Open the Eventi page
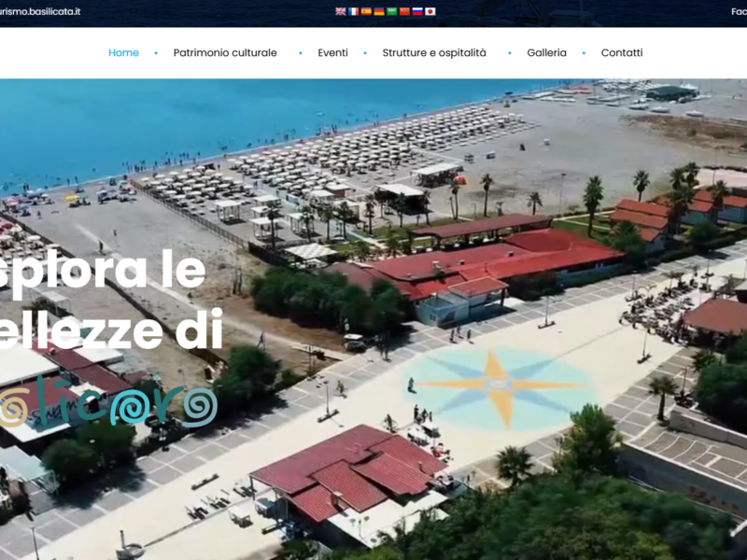This screenshot has width=747, height=560. 332,53
